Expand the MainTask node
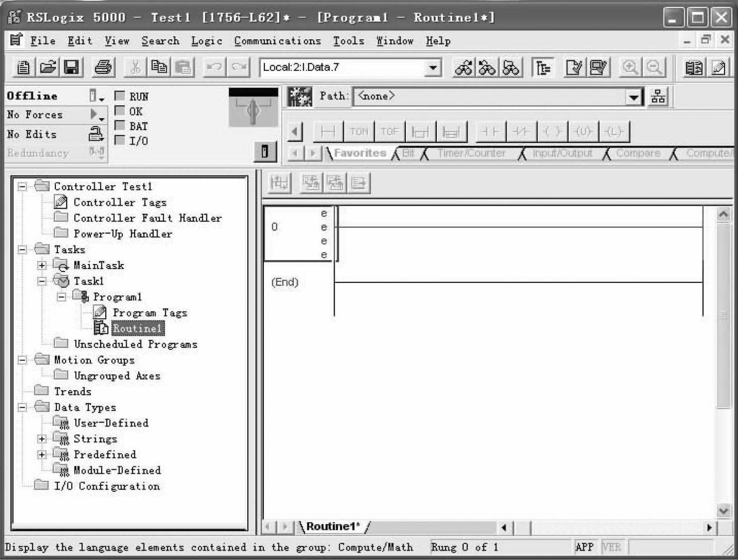This screenshot has width=738, height=560. (42, 266)
